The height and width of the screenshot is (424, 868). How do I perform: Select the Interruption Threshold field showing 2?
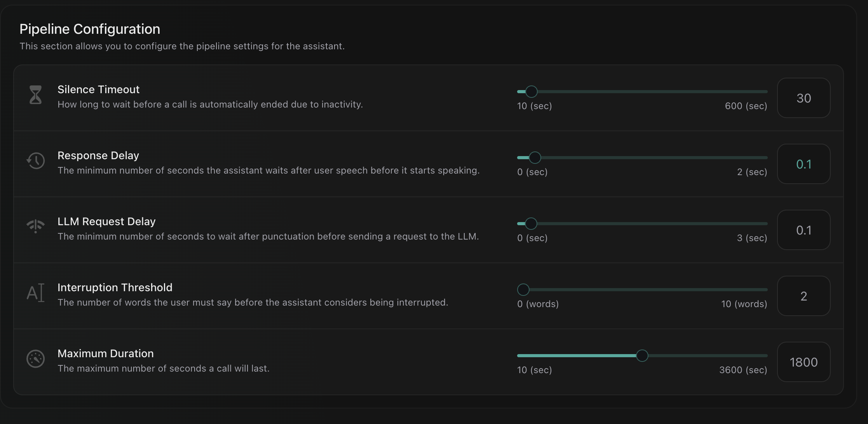point(804,296)
